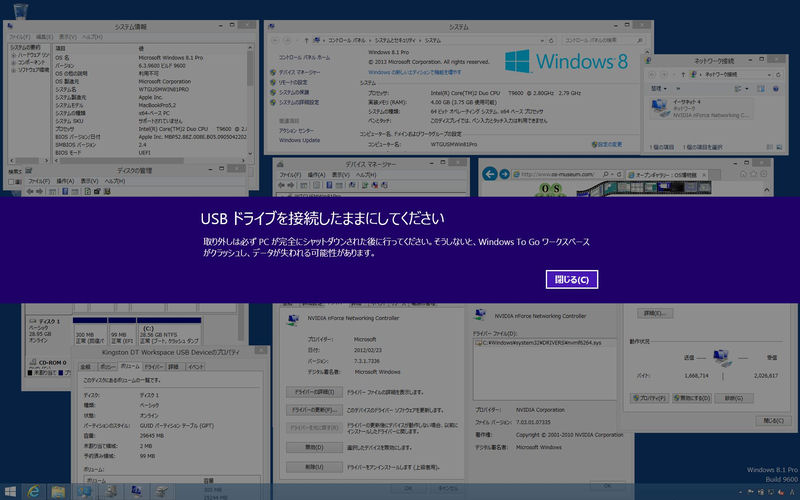Click コントロール パネル ホーム link
Screen dimensions: 800x500
[x=304, y=58]
